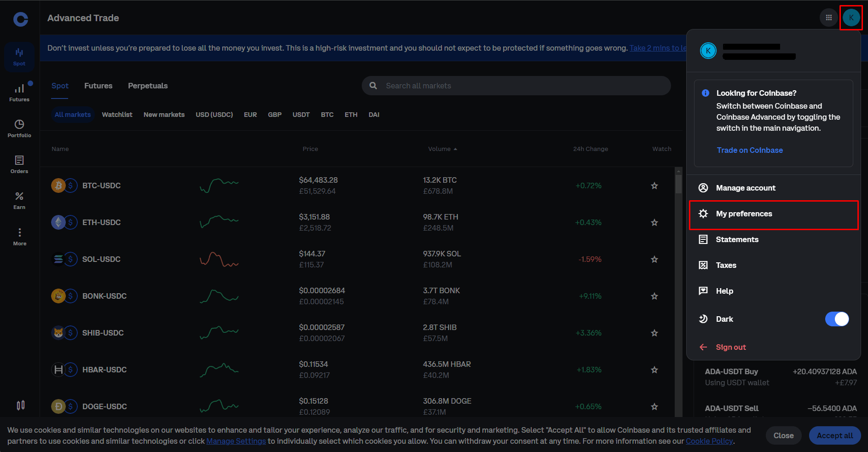Select the New markets filter

click(164, 115)
